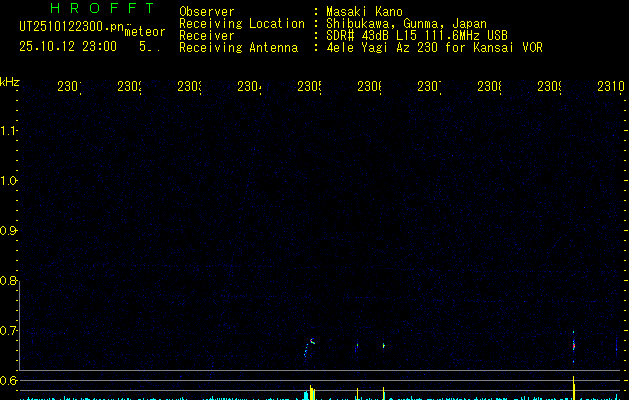Click the yellow-cyan peak cluster in bottom strip
629x400 pixels.
point(310,391)
